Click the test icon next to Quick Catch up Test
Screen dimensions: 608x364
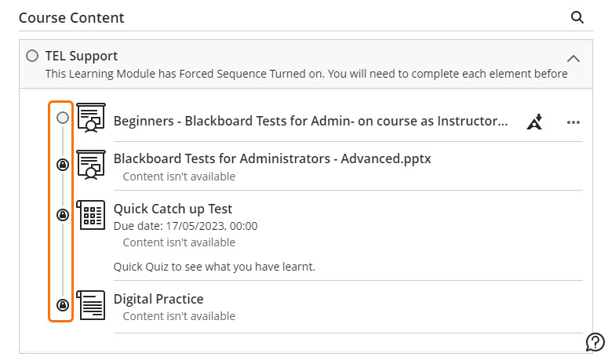tap(91, 215)
